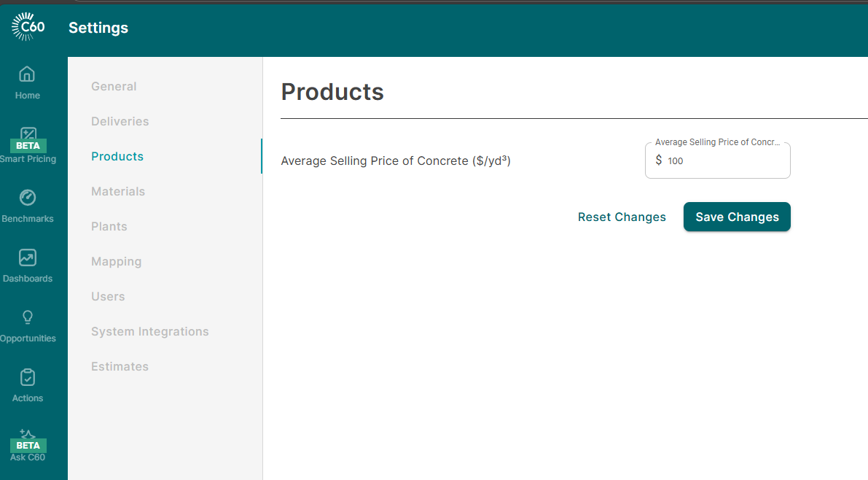Select Opportunities lightbulb icon
Viewport: 868px width, 480px height.
(28, 317)
